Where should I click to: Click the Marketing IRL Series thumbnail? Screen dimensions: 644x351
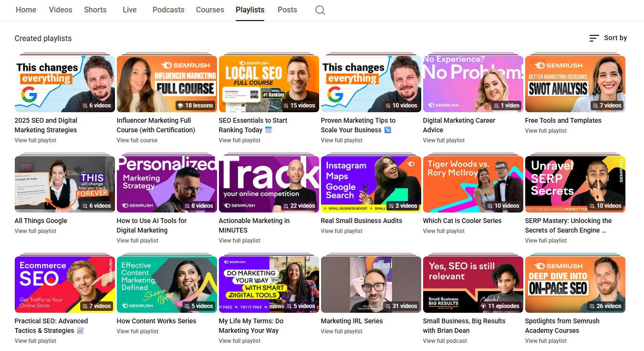pos(371,284)
